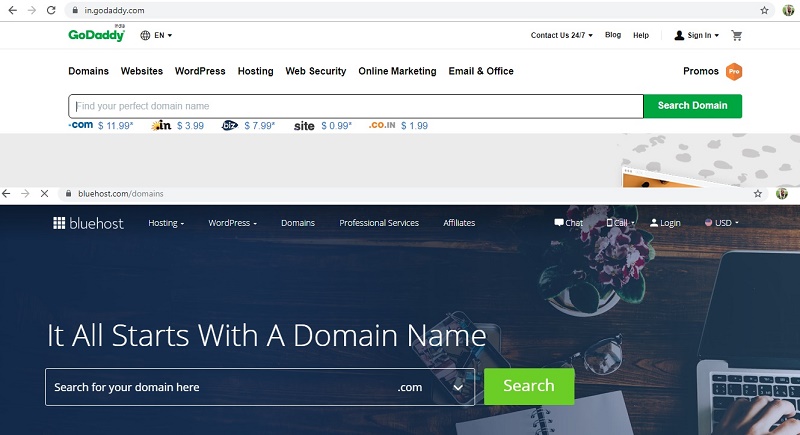This screenshot has width=800, height=435.
Task: Click the $ 3.99 .in price
Action: coord(190,126)
